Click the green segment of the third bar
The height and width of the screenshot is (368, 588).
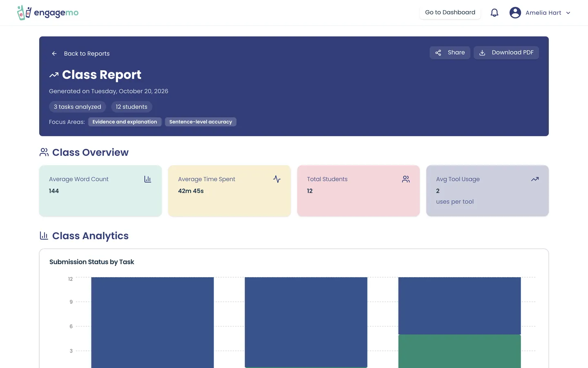point(459,351)
